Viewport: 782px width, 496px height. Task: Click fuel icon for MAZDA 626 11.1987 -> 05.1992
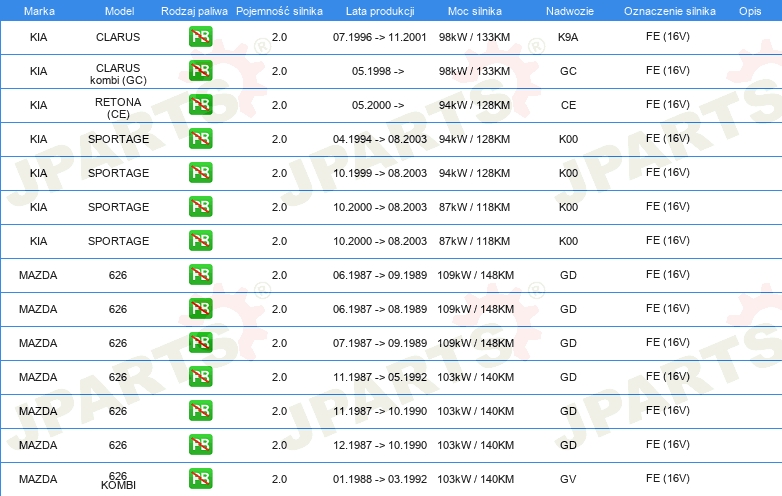200,377
